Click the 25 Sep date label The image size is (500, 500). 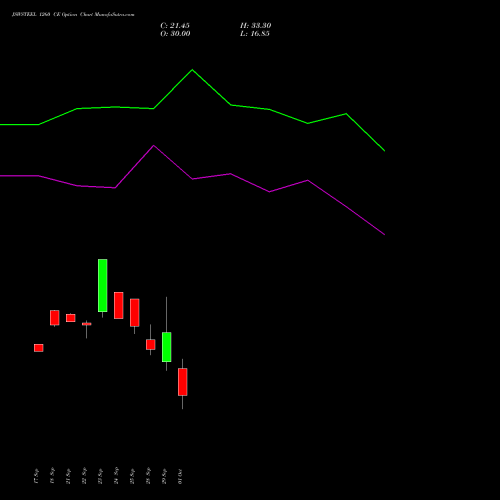[132, 476]
